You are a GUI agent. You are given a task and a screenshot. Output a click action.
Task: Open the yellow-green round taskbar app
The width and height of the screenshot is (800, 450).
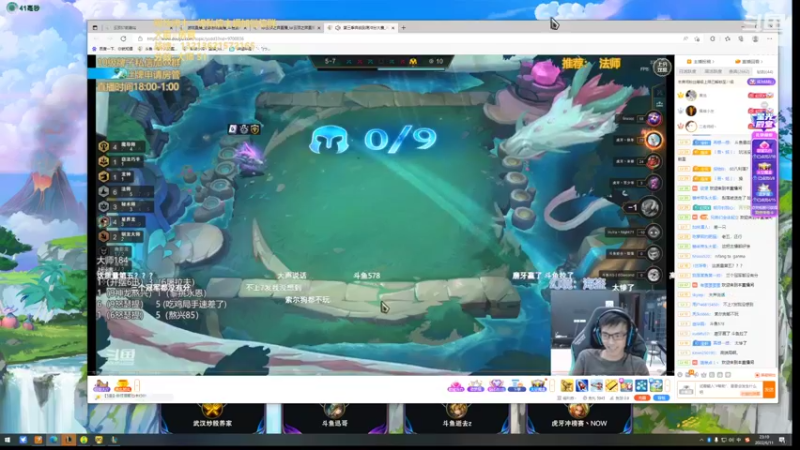(84, 440)
